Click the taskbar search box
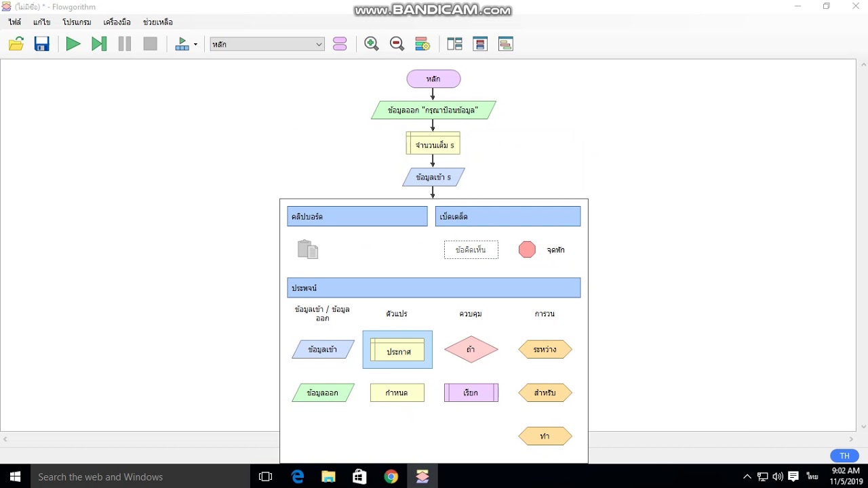The width and height of the screenshot is (868, 488). [140, 476]
